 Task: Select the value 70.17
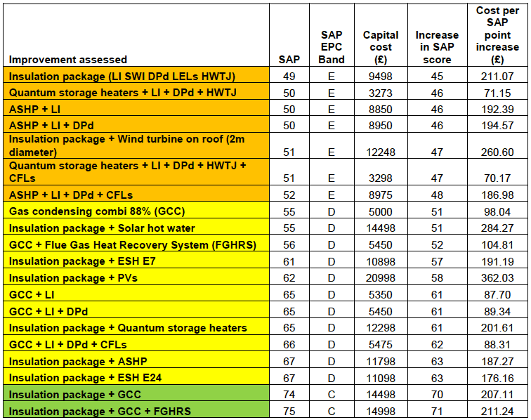coord(497,178)
